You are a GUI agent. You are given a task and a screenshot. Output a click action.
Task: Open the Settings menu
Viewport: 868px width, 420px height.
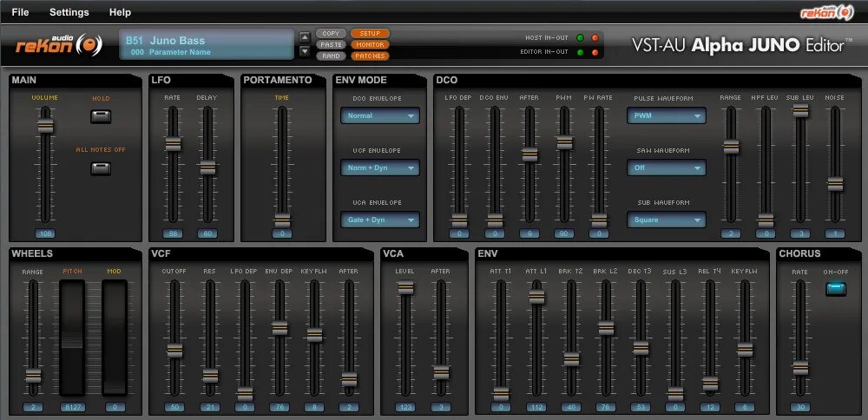[x=69, y=12]
